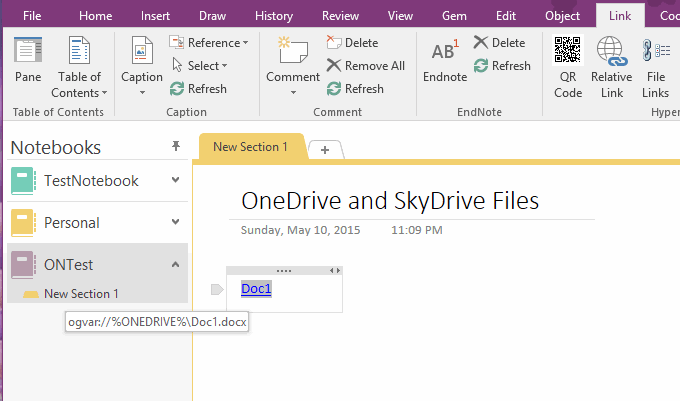Select the Link ribbon tab
This screenshot has height=401, width=680.
620,16
